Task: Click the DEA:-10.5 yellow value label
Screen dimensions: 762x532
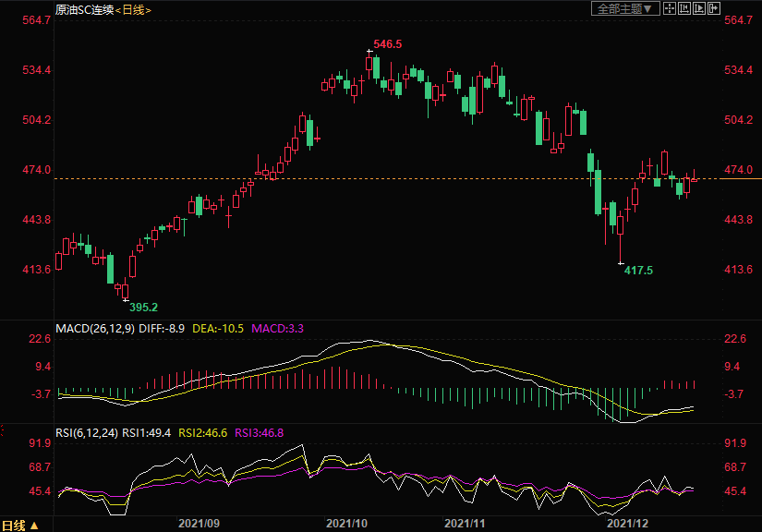Action: (217, 328)
